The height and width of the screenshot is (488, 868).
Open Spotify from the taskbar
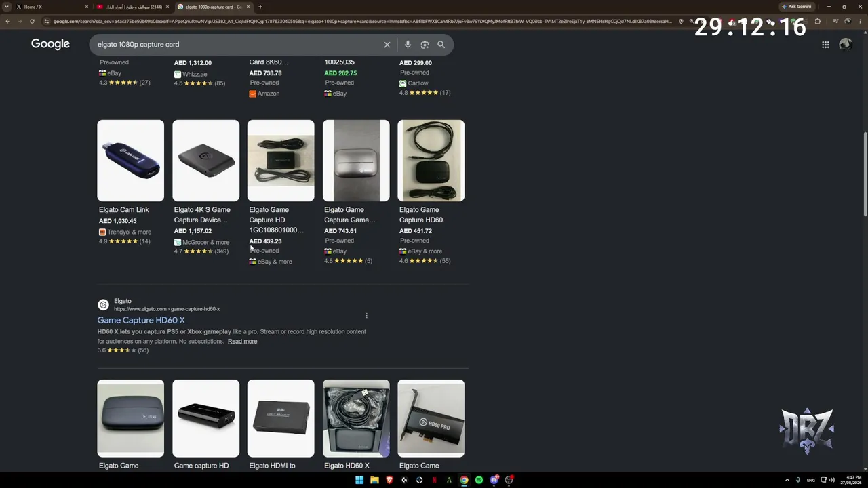pyautogui.click(x=479, y=480)
